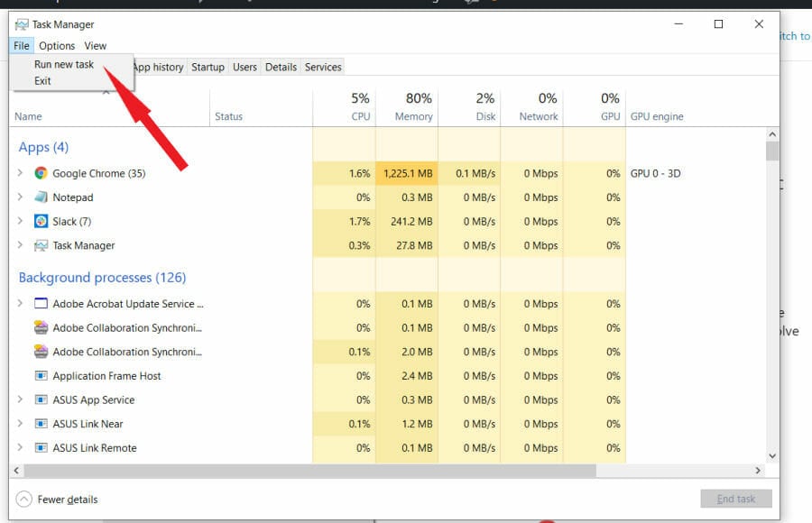812x523 pixels.
Task: Choose Exit from the File menu
Action: click(42, 81)
